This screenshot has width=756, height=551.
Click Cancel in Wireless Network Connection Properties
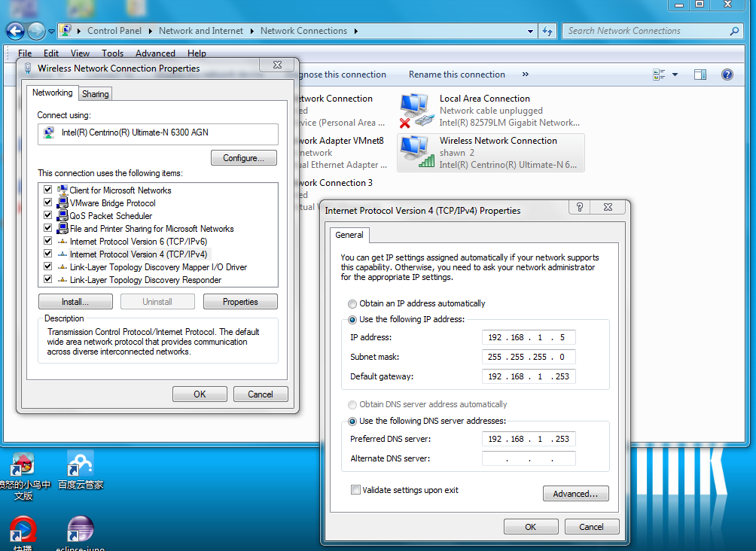(x=261, y=394)
